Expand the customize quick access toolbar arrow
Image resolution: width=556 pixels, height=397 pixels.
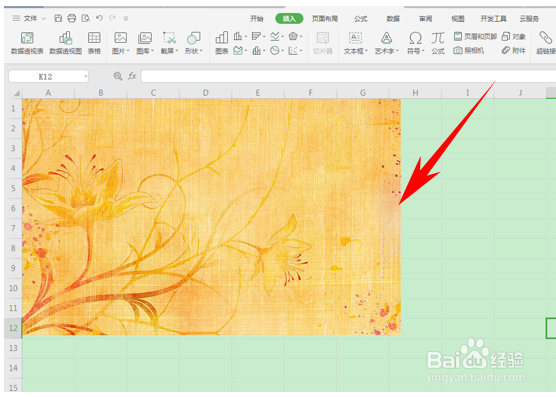click(126, 18)
